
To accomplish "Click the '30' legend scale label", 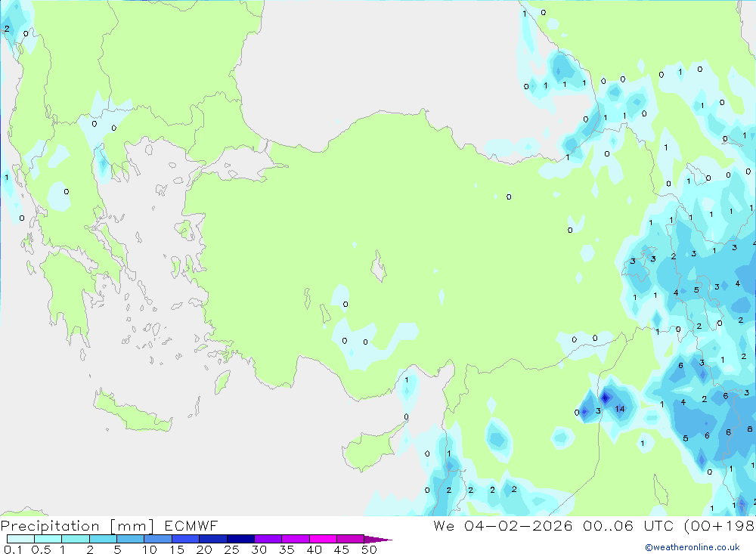I will [x=259, y=549].
